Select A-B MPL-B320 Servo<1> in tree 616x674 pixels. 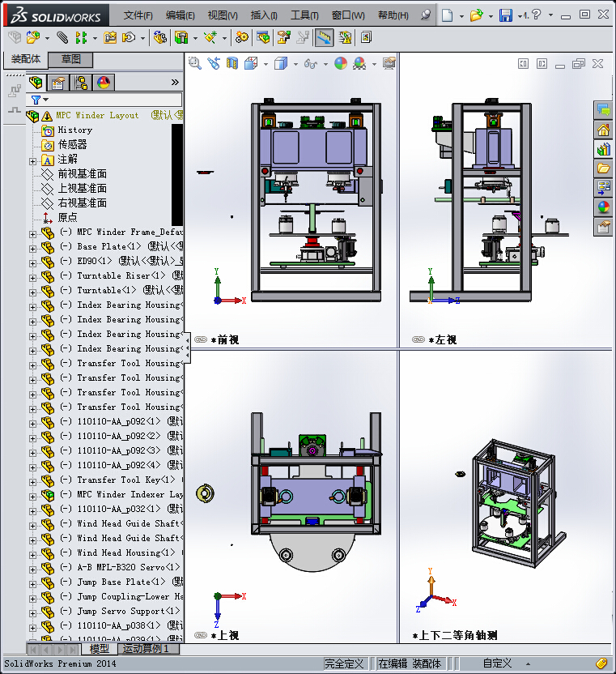[129, 567]
